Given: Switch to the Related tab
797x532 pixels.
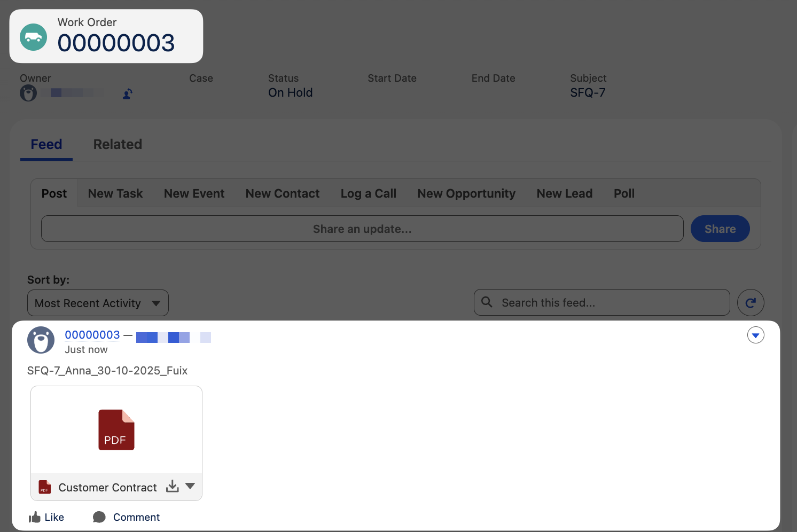Looking at the screenshot, I should pyautogui.click(x=118, y=144).
